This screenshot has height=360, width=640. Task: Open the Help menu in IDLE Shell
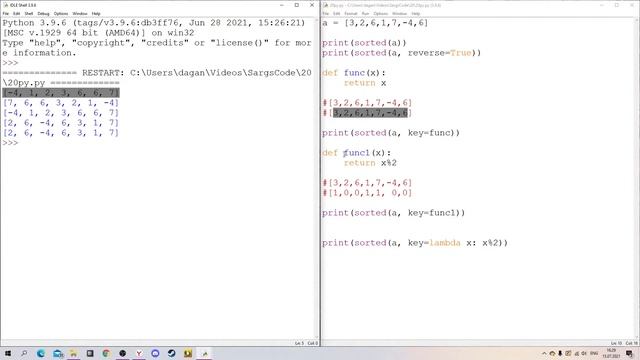[x=96, y=13]
